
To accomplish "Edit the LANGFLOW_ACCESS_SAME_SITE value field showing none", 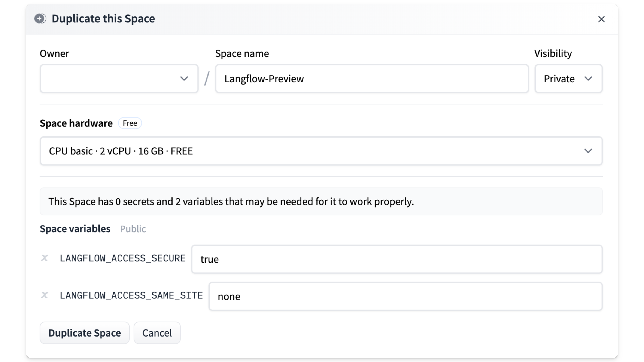I will pyautogui.click(x=405, y=297).
